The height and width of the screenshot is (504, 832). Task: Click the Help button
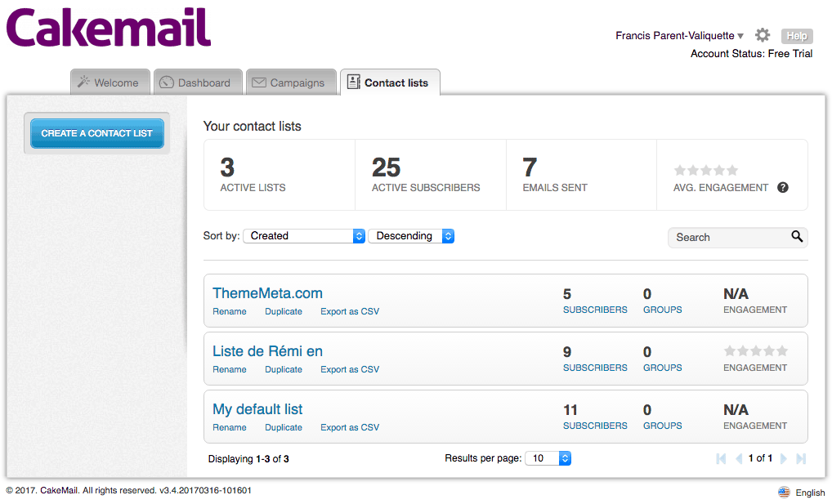coord(797,36)
